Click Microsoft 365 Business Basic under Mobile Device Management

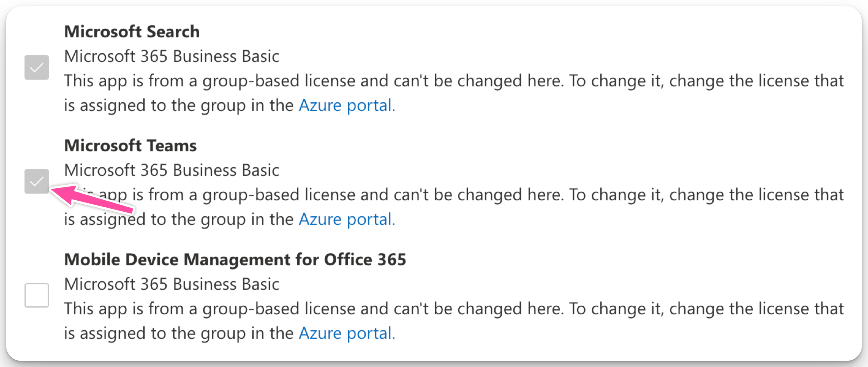click(x=172, y=284)
